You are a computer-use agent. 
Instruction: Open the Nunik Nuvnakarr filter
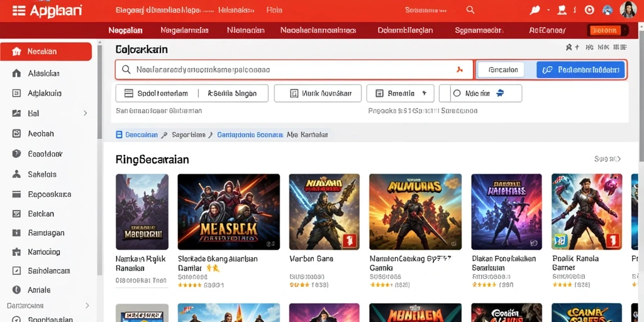tap(318, 93)
